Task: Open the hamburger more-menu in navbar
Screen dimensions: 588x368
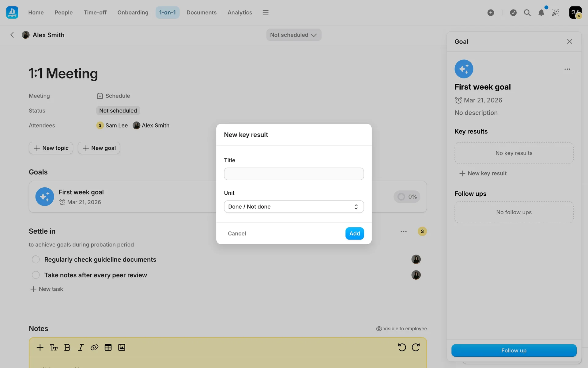Action: coord(266,13)
